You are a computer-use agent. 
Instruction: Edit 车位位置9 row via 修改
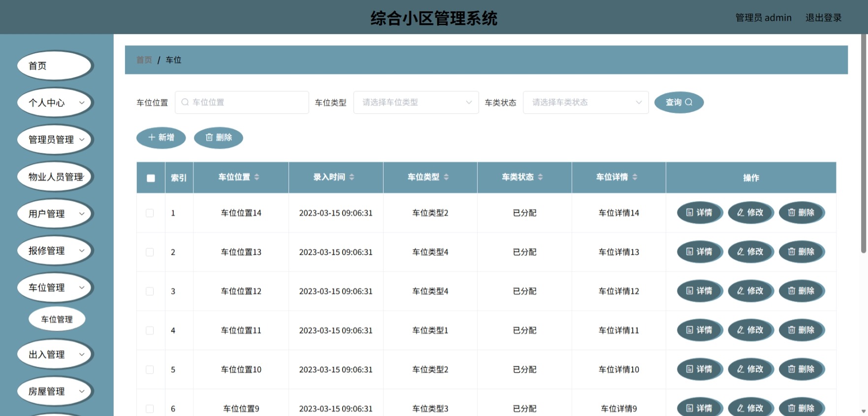click(750, 408)
